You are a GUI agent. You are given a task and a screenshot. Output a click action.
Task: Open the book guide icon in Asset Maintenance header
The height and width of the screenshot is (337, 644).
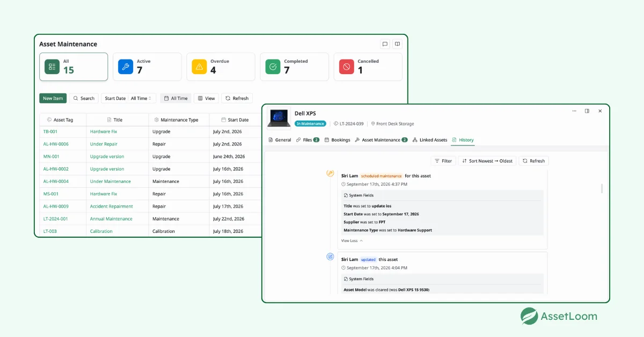click(397, 44)
